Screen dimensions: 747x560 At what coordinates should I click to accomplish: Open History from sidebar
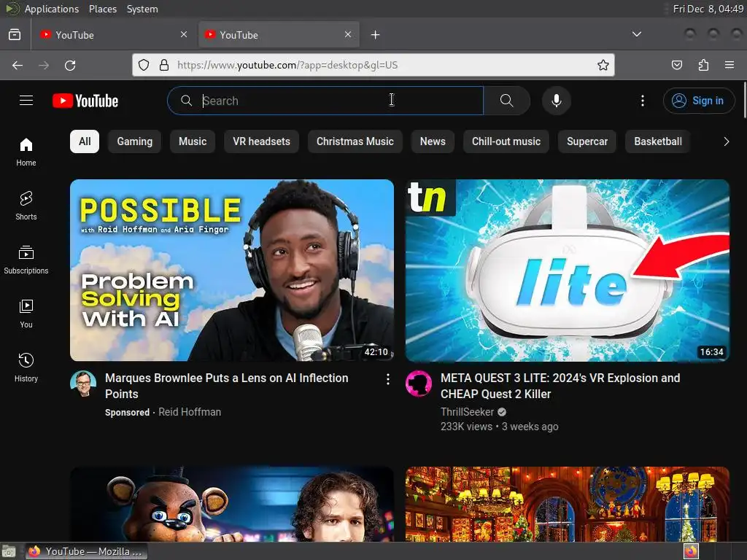click(x=26, y=367)
